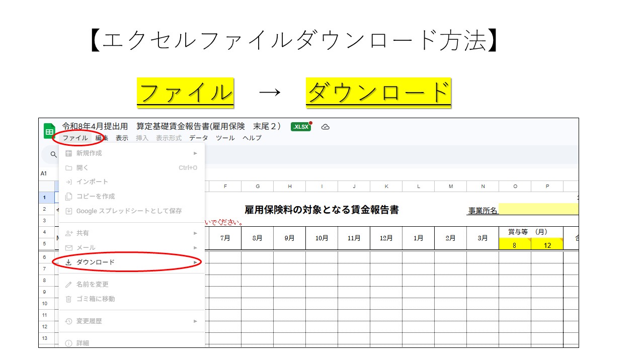Select column header G
644x362 pixels.
(258, 187)
